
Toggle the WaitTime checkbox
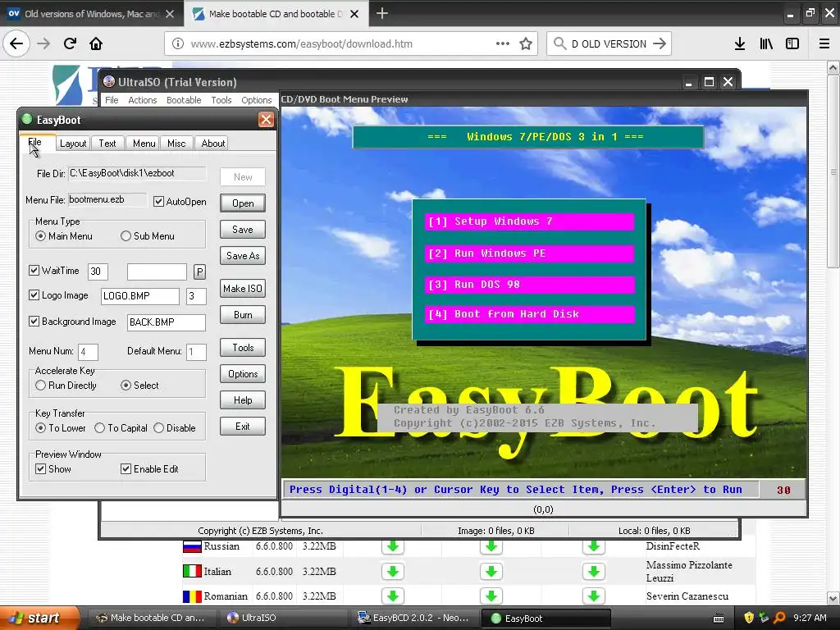click(x=34, y=271)
